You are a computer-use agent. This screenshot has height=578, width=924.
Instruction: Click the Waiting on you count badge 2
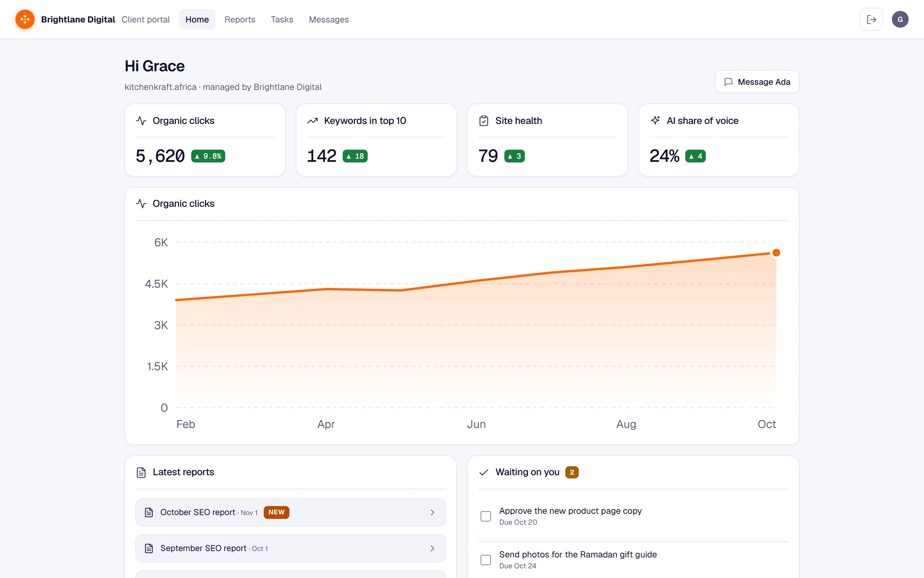572,472
